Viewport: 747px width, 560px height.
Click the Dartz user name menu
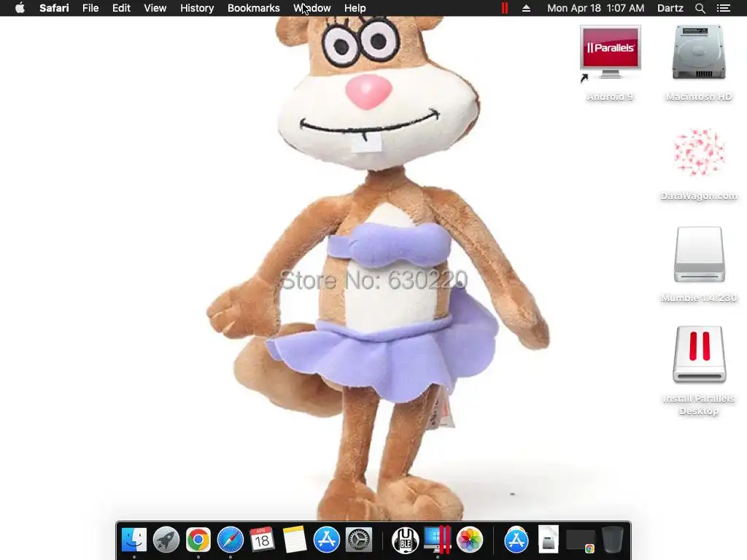(670, 8)
